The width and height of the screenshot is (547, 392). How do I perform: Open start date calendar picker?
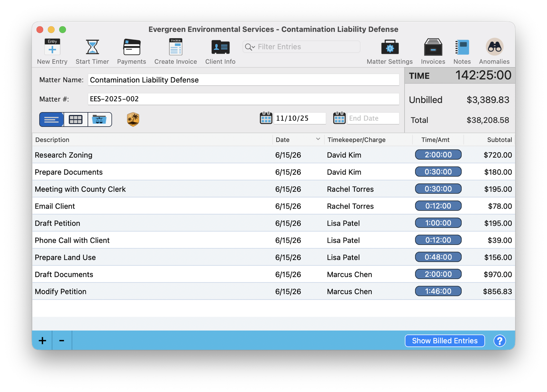pos(266,118)
